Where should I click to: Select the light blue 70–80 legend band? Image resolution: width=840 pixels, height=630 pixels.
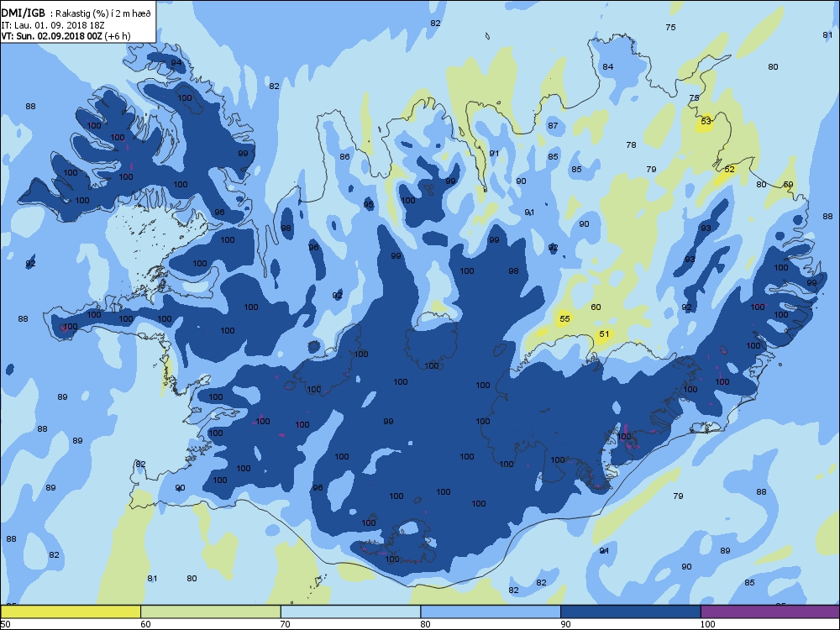(x=350, y=612)
